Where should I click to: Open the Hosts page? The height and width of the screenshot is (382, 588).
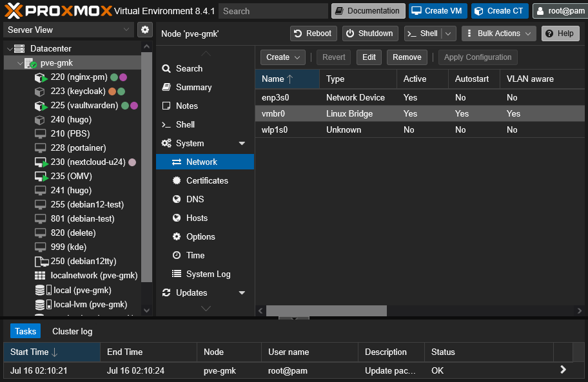(x=205, y=218)
